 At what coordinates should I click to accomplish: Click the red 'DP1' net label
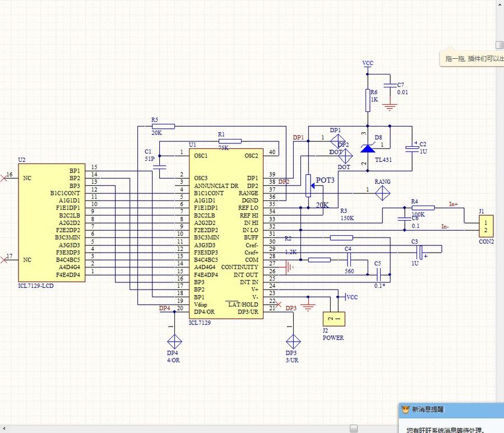pos(298,137)
